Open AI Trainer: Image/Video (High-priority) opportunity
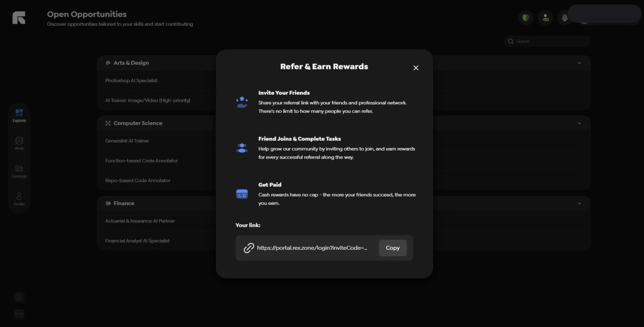Image resolution: width=644 pixels, height=327 pixels. pos(148,100)
